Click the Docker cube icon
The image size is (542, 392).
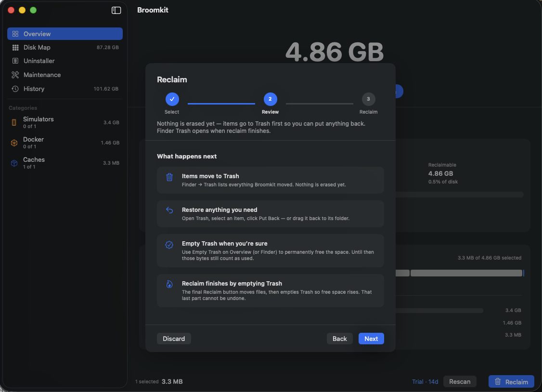tap(14, 143)
